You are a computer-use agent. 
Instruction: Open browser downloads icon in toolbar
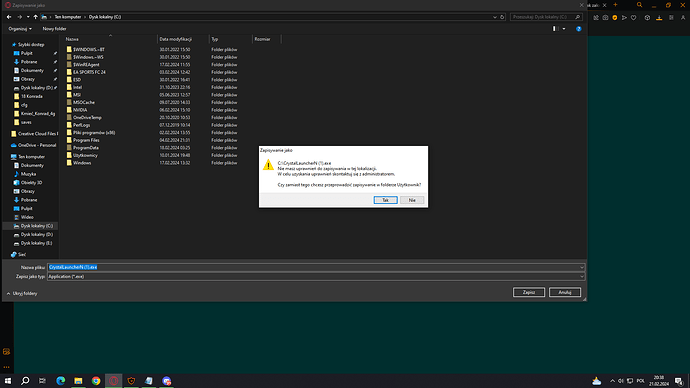(x=659, y=18)
